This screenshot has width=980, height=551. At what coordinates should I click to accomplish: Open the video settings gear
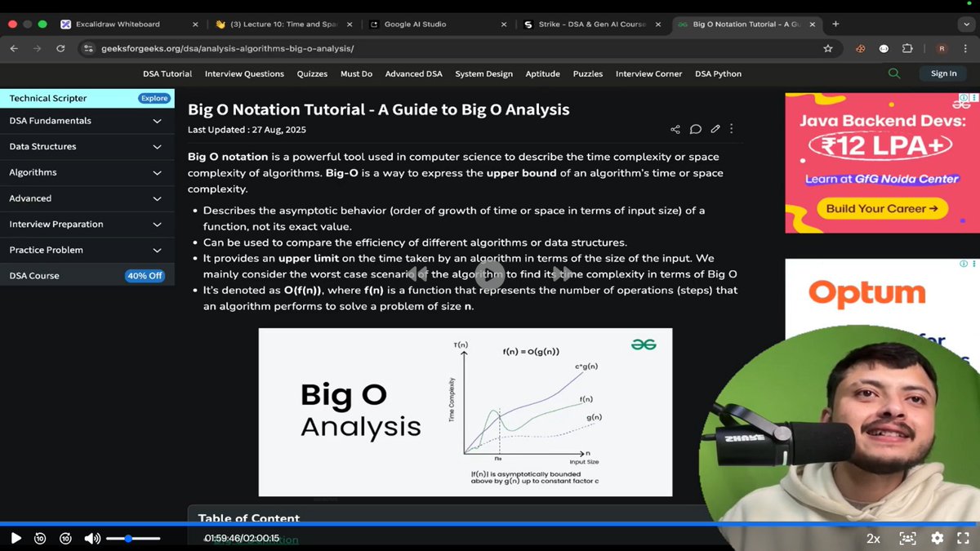point(938,538)
